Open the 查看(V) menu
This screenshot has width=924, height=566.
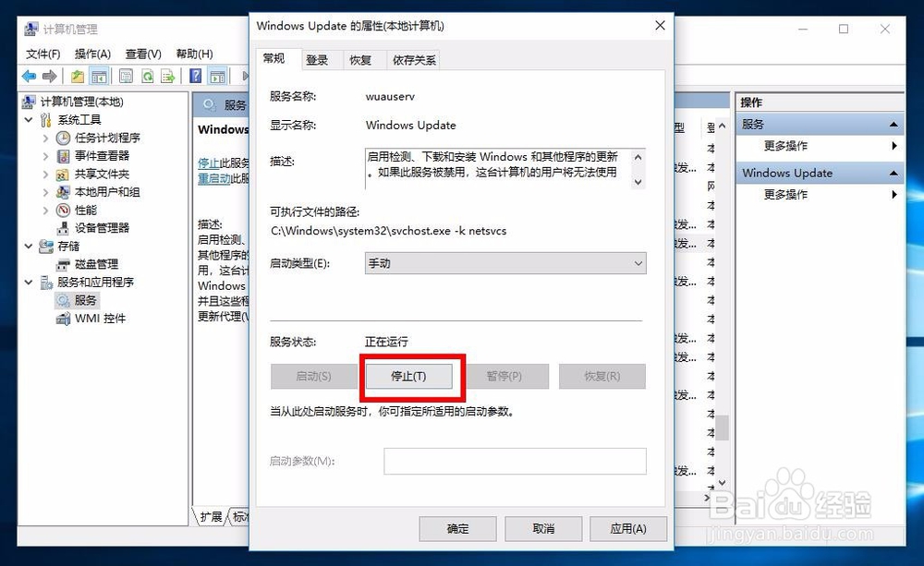(143, 54)
